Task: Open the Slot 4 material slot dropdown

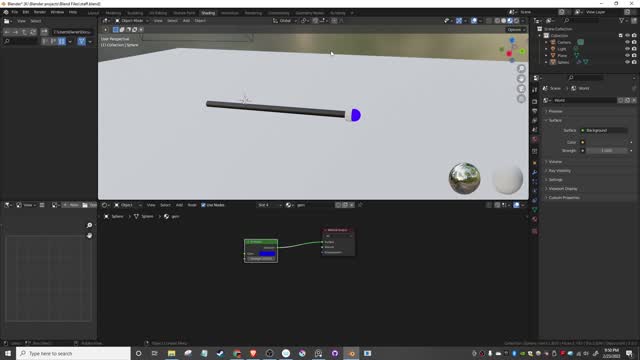Action: (x=269, y=205)
